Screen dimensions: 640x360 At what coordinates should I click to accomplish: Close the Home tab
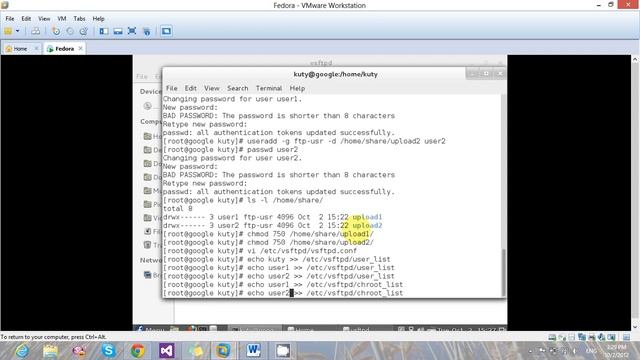[x=36, y=48]
